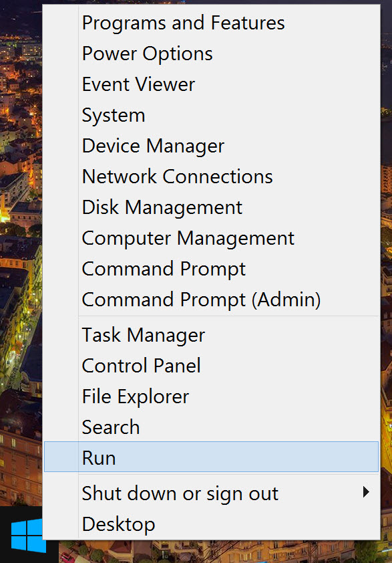Open Device Manager
Image resolution: width=392 pixels, height=563 pixels.
click(x=152, y=146)
